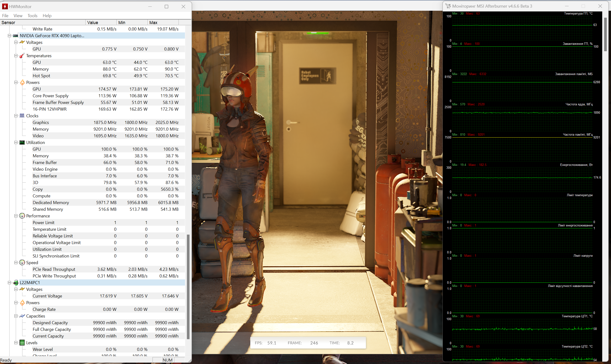Click the Частота ядра graph in Afterburner
Viewport: 611px width, 364px height.
click(522, 119)
